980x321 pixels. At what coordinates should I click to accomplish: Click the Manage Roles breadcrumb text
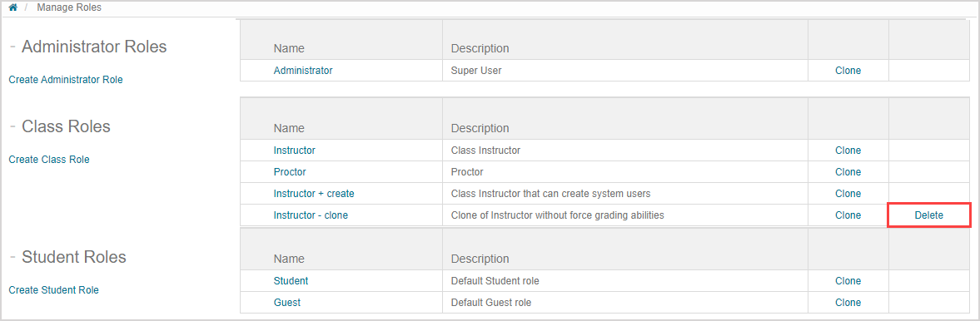[x=69, y=8]
